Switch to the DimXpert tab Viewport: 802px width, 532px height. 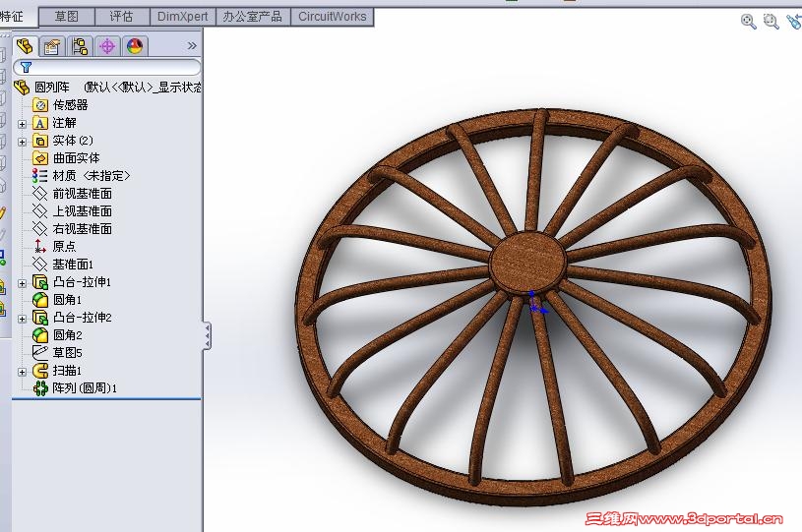tap(183, 17)
